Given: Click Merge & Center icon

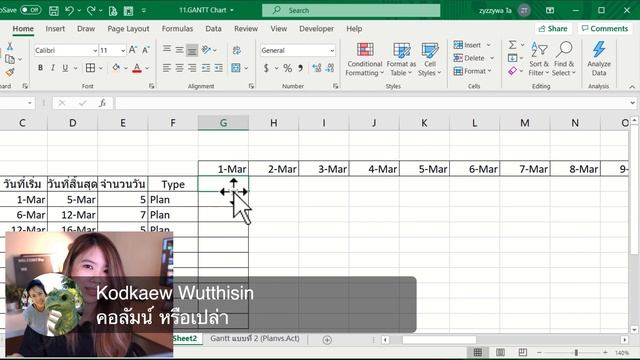Looking at the screenshot, I should (236, 68).
